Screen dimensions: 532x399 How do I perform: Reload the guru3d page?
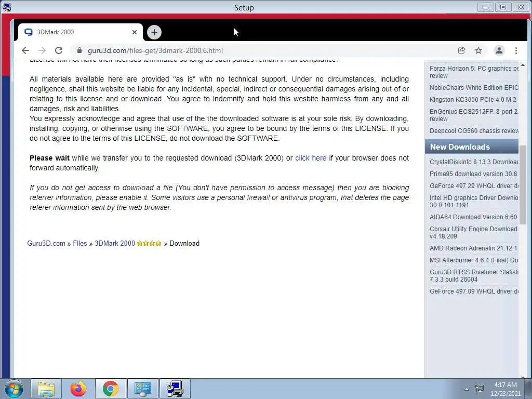tap(59, 50)
